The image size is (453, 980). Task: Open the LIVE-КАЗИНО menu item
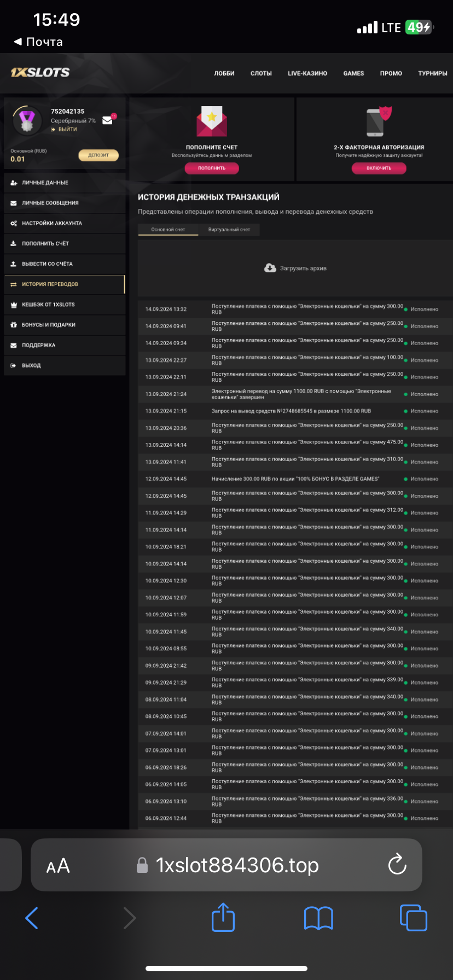[307, 73]
